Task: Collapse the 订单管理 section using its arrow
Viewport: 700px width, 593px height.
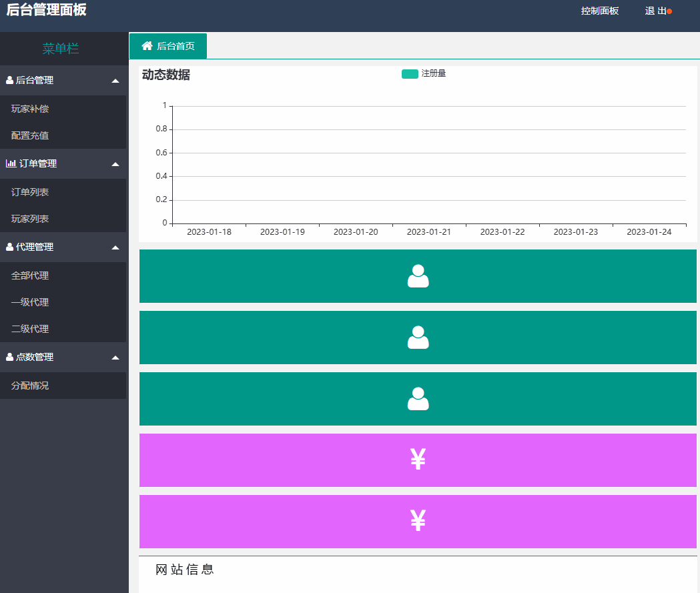Action: click(x=115, y=164)
